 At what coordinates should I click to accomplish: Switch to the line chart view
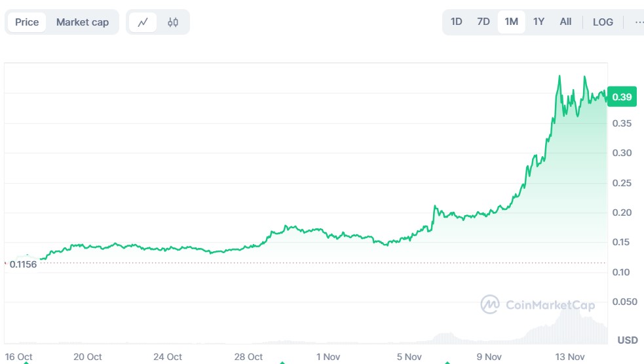tap(143, 22)
